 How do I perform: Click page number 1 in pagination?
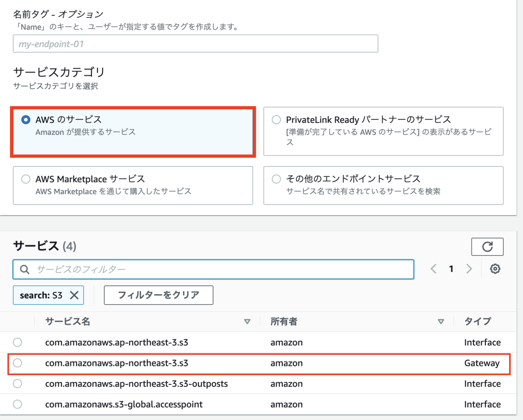[451, 269]
